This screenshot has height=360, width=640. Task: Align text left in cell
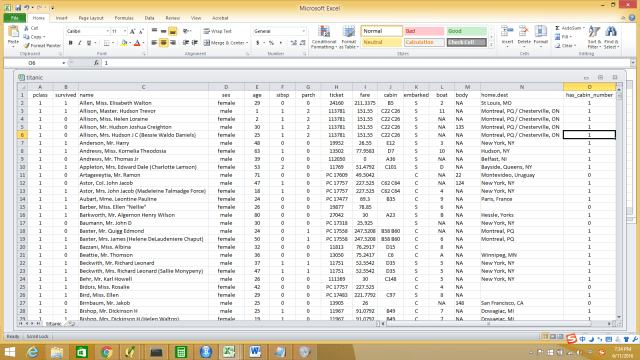[154, 42]
